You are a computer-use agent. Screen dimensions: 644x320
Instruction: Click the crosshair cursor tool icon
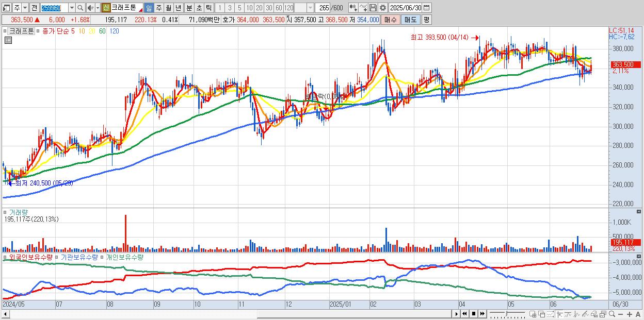tap(559, 314)
